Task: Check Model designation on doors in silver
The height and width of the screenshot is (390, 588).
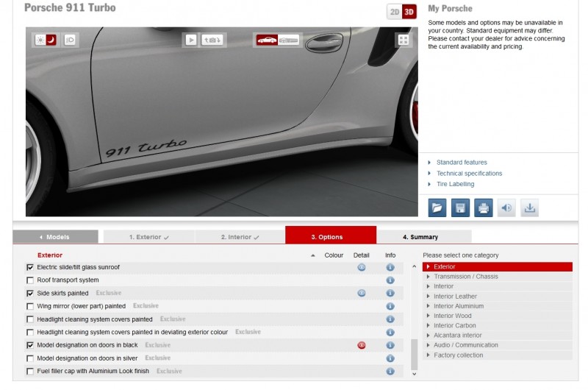Action: click(30, 358)
